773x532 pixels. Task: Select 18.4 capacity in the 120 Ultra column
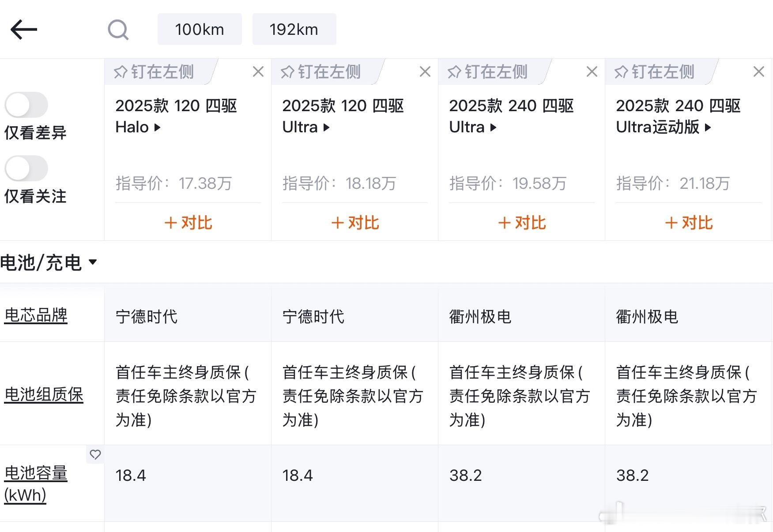point(298,476)
